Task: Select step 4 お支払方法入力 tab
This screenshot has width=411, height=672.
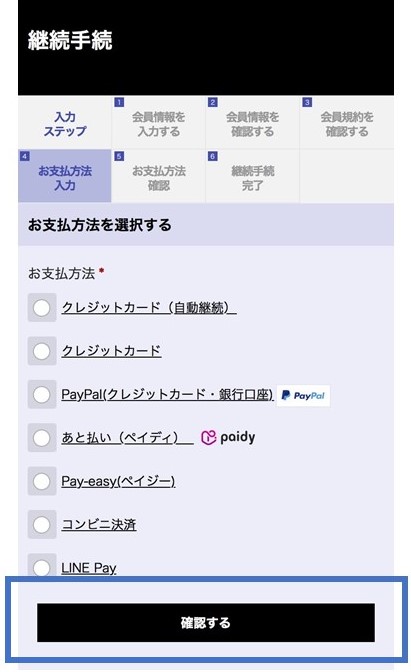Action: 65,177
